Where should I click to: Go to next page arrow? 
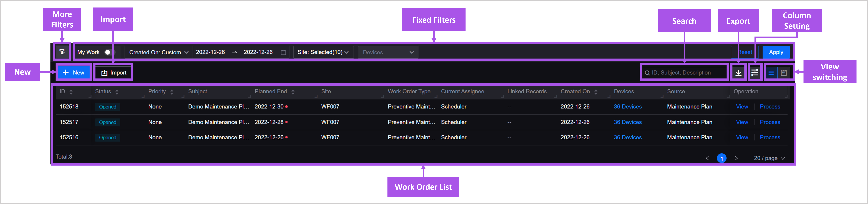tap(736, 158)
